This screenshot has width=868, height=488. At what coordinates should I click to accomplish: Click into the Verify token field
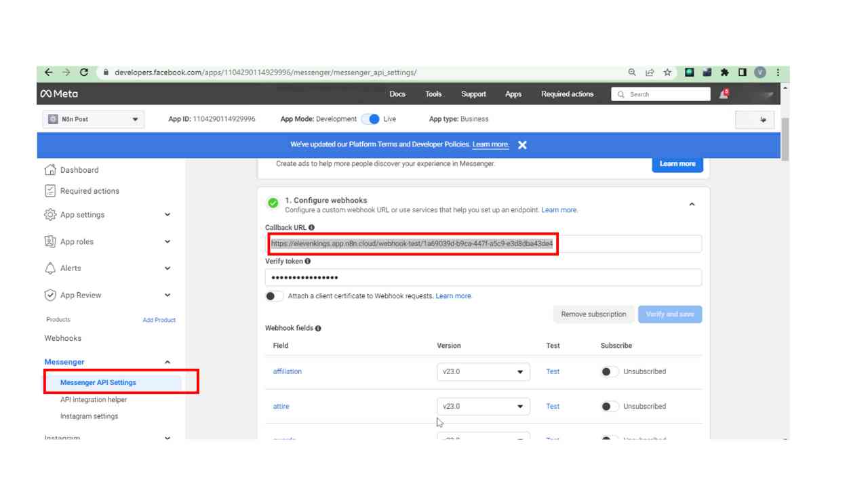pyautogui.click(x=483, y=278)
